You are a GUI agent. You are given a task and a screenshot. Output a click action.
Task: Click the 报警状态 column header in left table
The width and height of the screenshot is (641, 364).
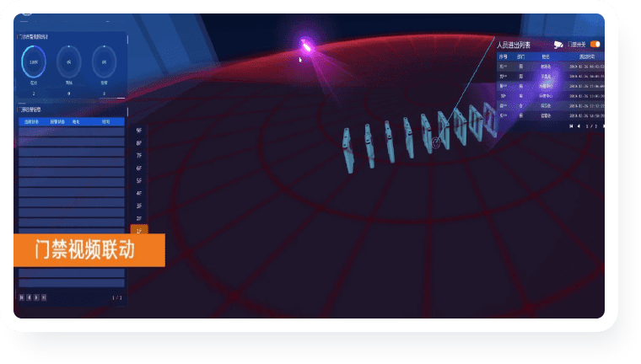57,121
